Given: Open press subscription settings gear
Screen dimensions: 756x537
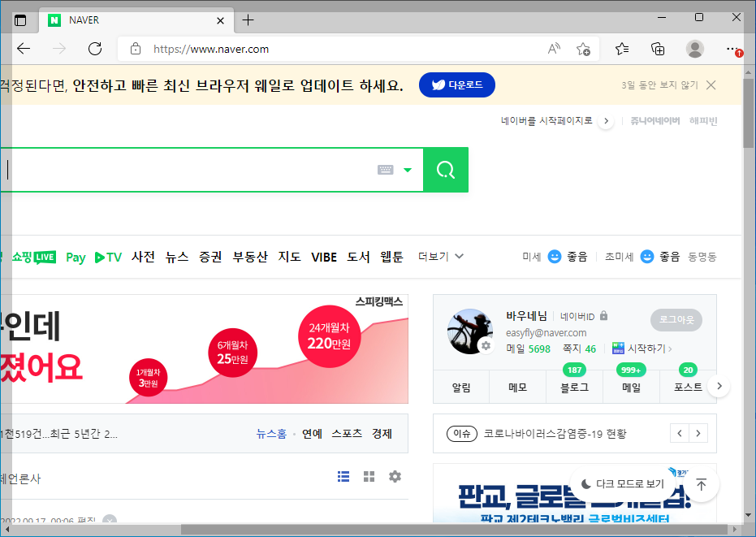Looking at the screenshot, I should pyautogui.click(x=395, y=477).
